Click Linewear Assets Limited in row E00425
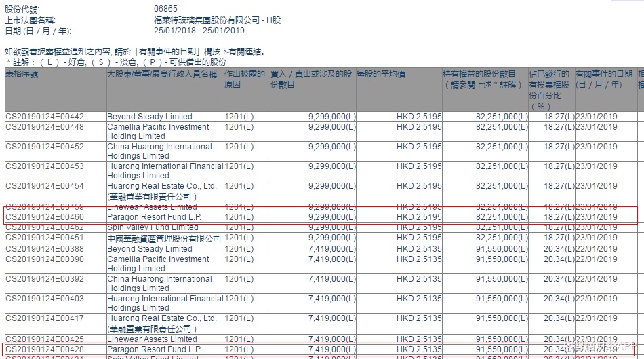This screenshot has width=644, height=359. tap(152, 339)
